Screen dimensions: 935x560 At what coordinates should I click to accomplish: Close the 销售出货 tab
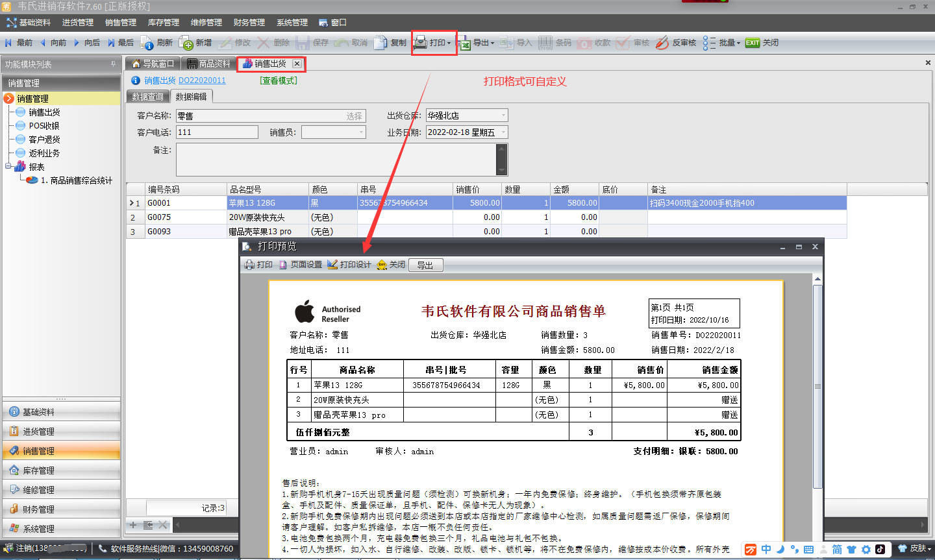(297, 64)
